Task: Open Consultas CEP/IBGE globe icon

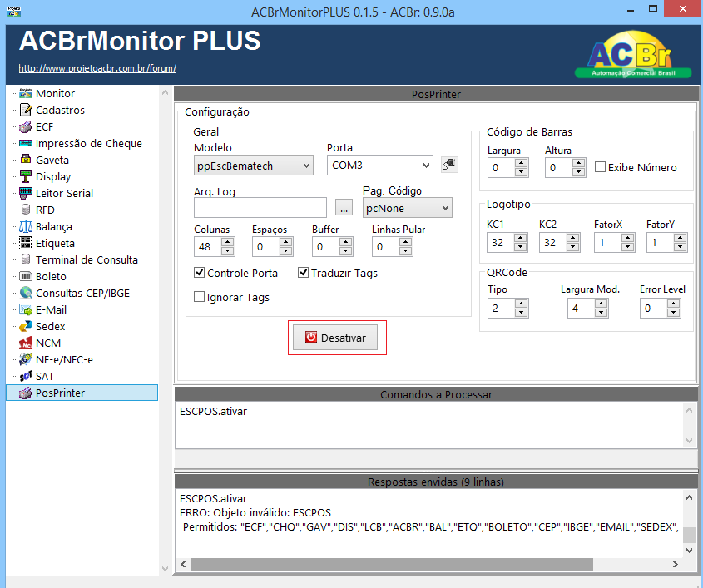Action: pyautogui.click(x=26, y=293)
